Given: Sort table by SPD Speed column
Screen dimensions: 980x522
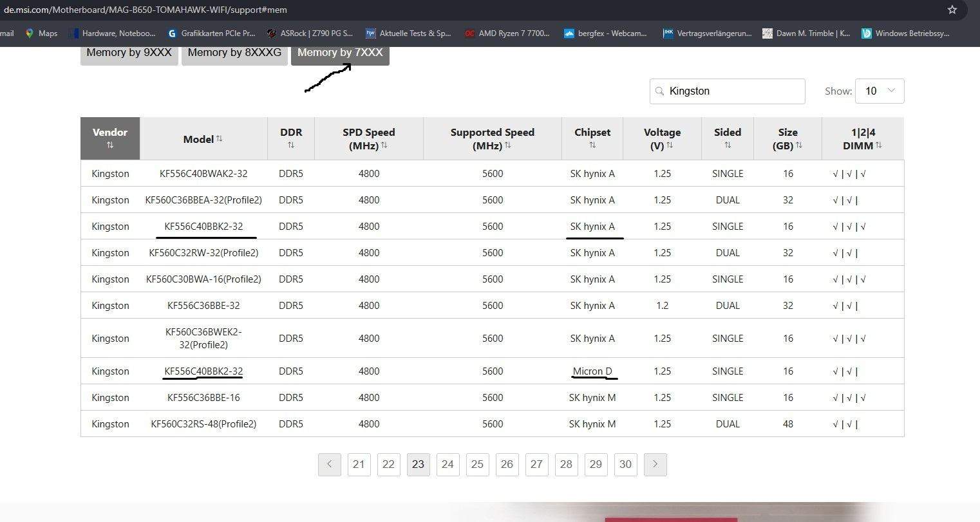Looking at the screenshot, I should pos(369,138).
